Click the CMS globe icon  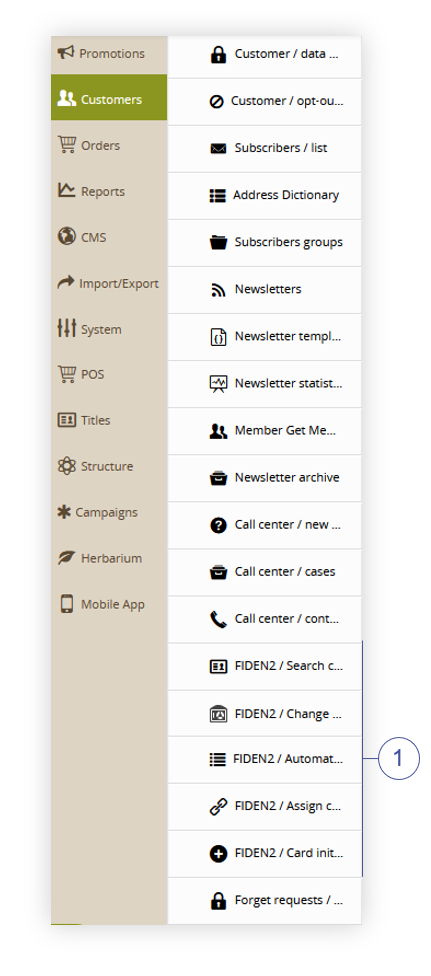pos(67,237)
